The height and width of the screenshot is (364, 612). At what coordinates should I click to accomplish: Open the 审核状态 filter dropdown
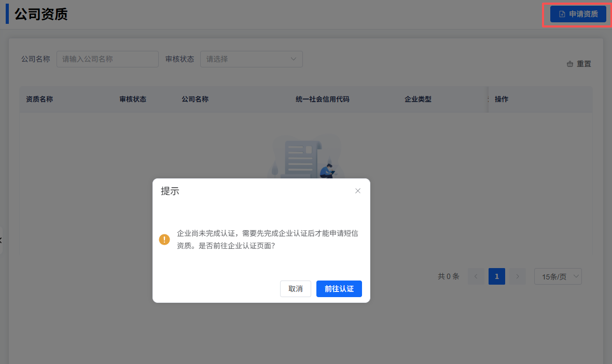coord(251,59)
